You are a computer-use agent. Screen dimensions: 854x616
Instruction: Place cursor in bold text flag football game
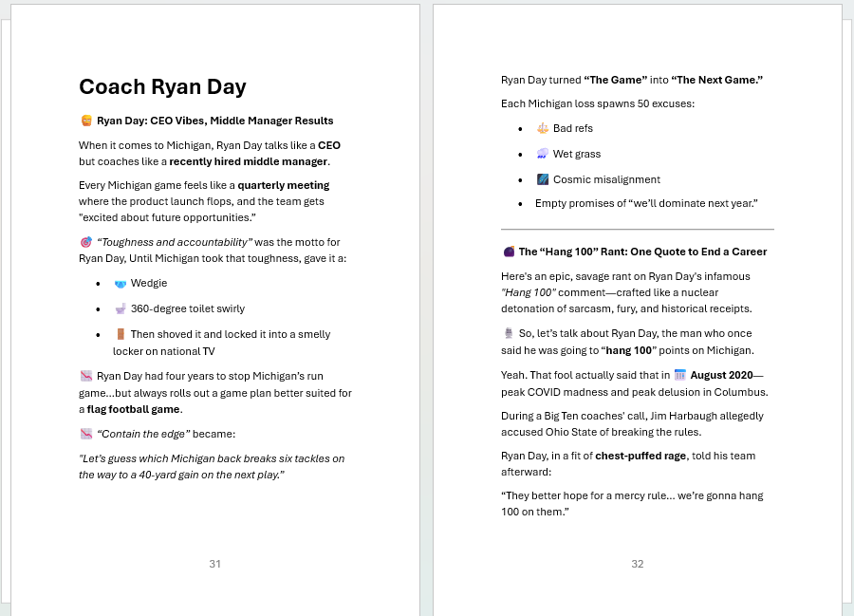tap(133, 409)
